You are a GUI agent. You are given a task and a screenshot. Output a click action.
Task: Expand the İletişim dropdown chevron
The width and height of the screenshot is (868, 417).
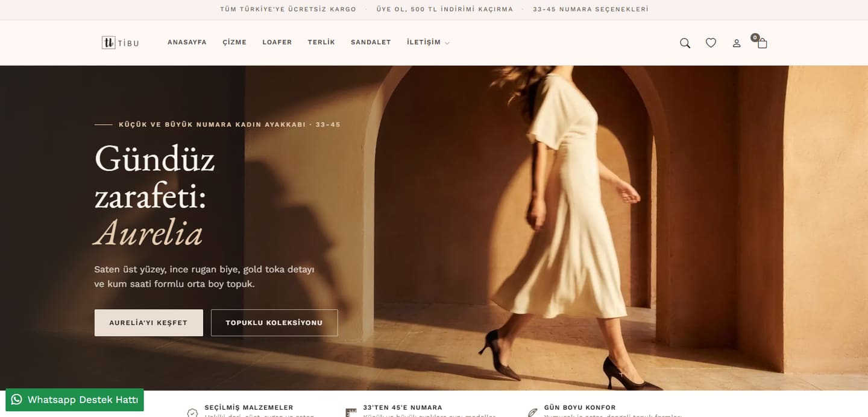(447, 43)
